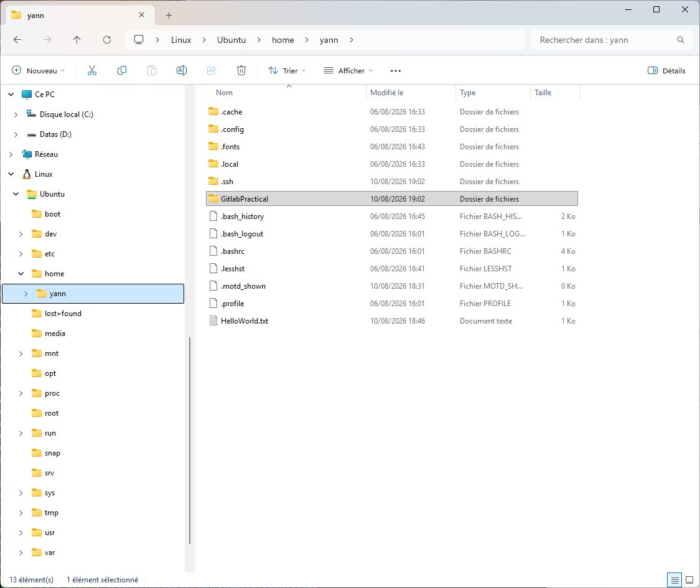This screenshot has width=700, height=588.
Task: Click the Share icon in toolbar
Action: [x=212, y=70]
